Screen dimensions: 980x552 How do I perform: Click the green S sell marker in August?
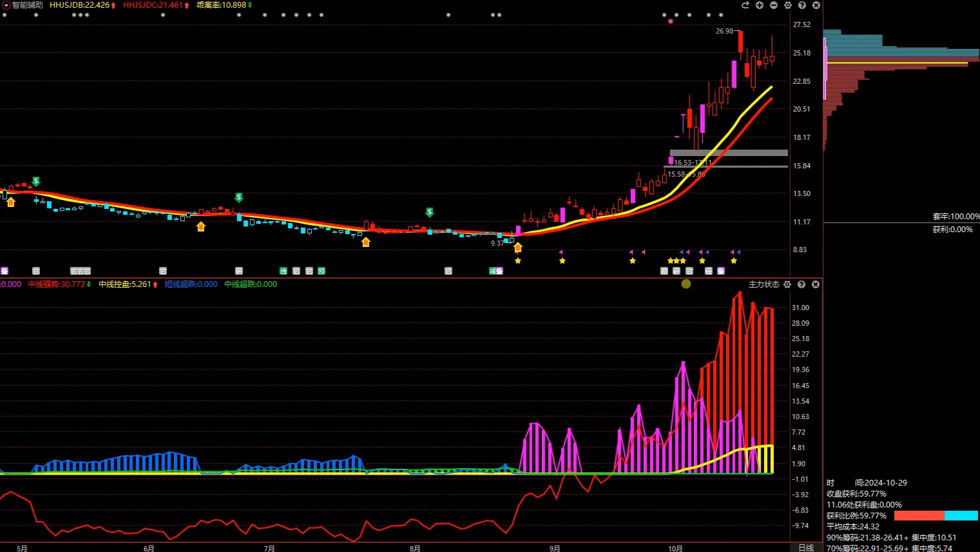click(x=430, y=212)
